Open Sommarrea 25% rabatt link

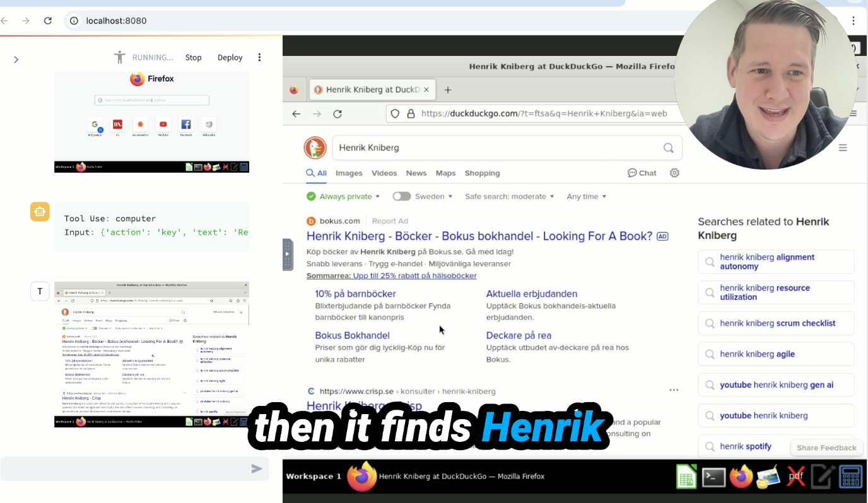point(392,275)
